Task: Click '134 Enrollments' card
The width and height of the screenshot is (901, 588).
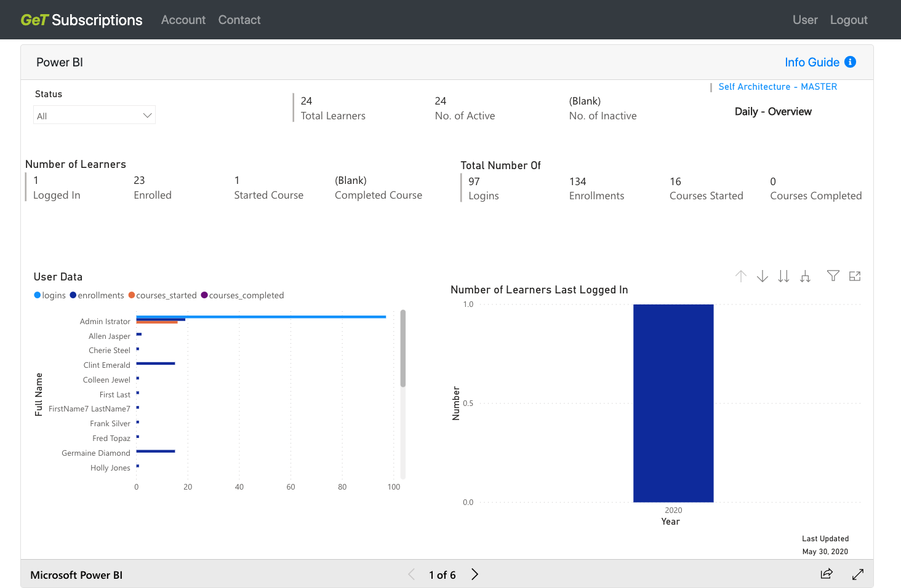Action: (x=597, y=189)
